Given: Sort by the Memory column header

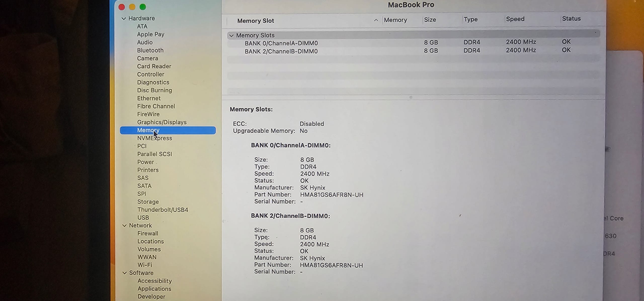Looking at the screenshot, I should tap(395, 20).
